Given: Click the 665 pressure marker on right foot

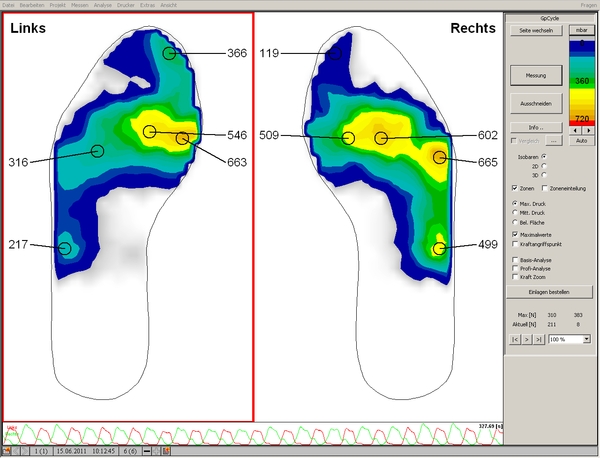Looking at the screenshot, I should coord(439,156).
